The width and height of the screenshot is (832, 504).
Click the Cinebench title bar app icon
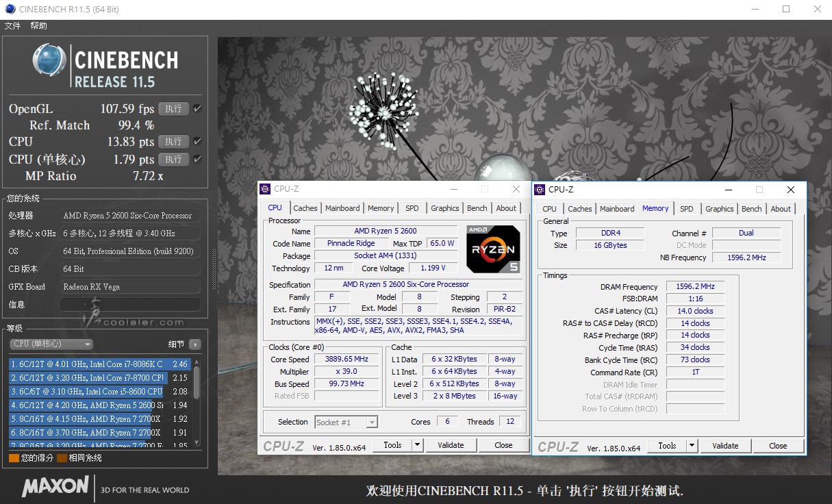(x=10, y=9)
